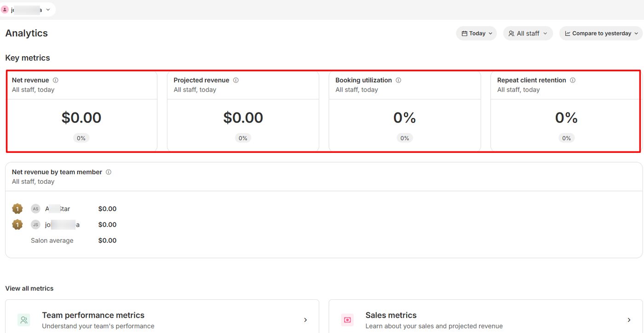The width and height of the screenshot is (644, 333).
Task: Click the Projected revenue info icon
Action: (x=236, y=80)
